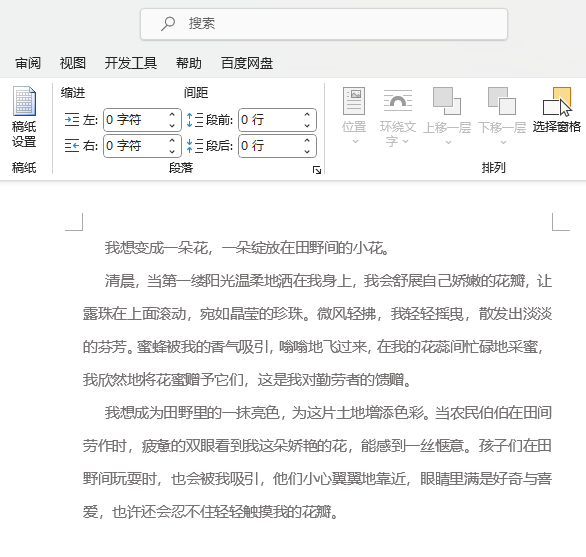Switch to the 视图 ribbon tab
Viewport: 586px width, 557px height.
(x=73, y=63)
